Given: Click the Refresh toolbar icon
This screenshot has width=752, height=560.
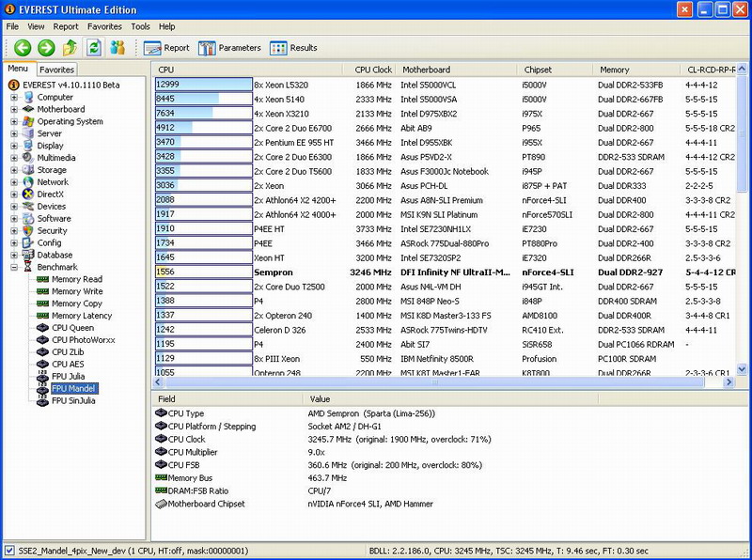Looking at the screenshot, I should coord(94,48).
